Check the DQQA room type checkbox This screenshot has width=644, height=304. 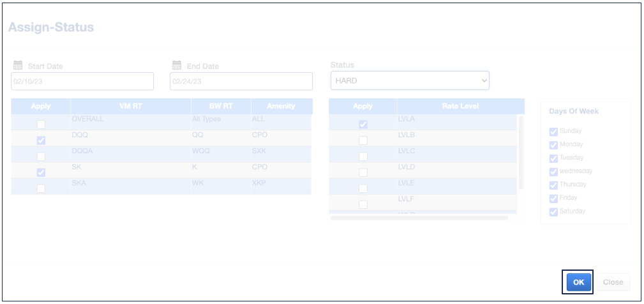(41, 156)
